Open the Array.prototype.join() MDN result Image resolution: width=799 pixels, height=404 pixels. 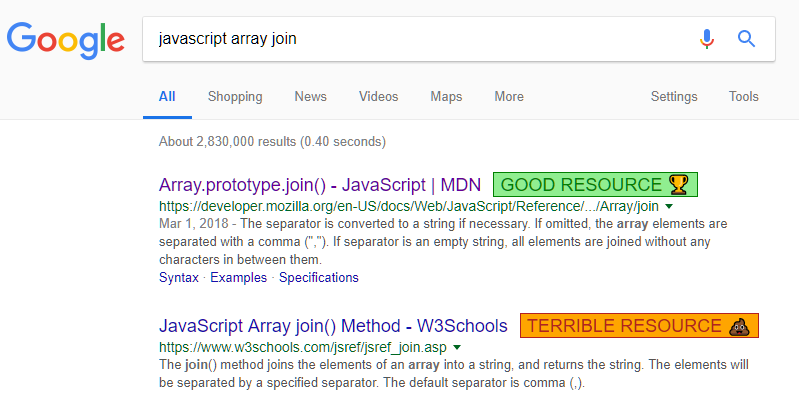(x=320, y=185)
